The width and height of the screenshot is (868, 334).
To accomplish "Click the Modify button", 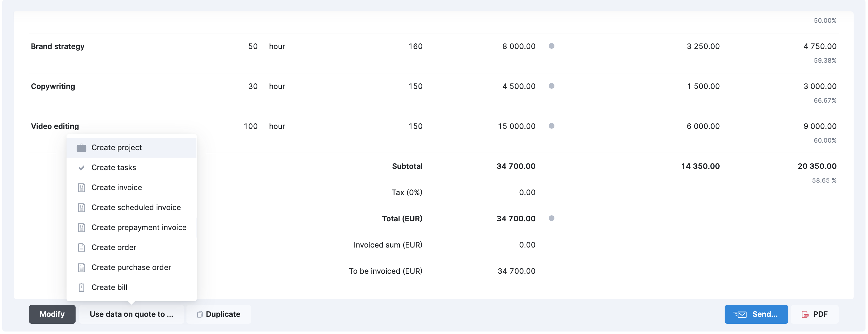I will coord(52,314).
